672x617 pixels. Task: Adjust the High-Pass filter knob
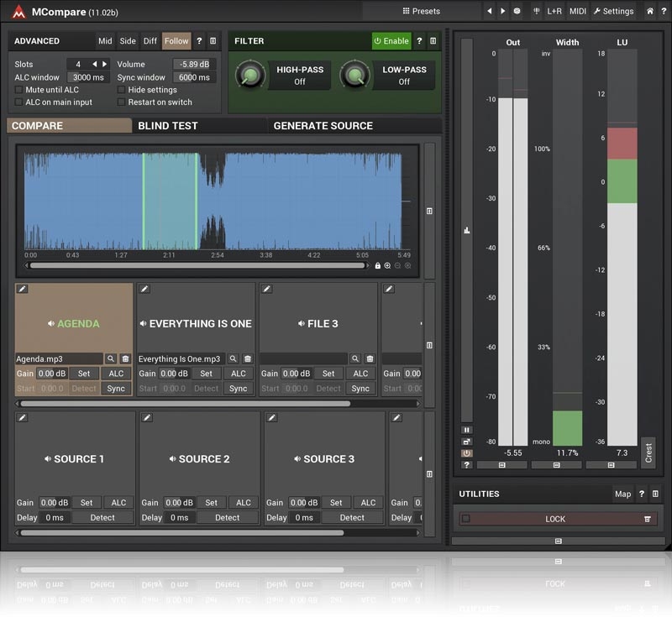pyautogui.click(x=249, y=76)
